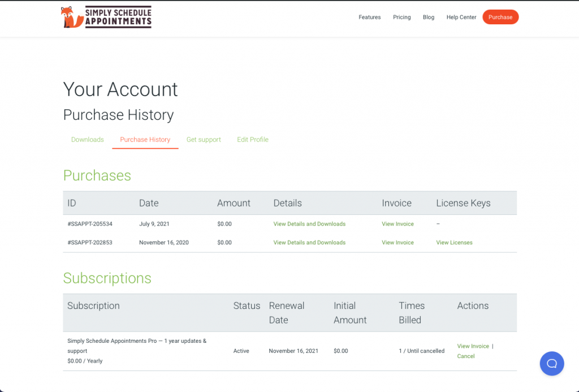Open View Licenses for #SSAPPT-202853
579x392 pixels.
click(x=454, y=243)
